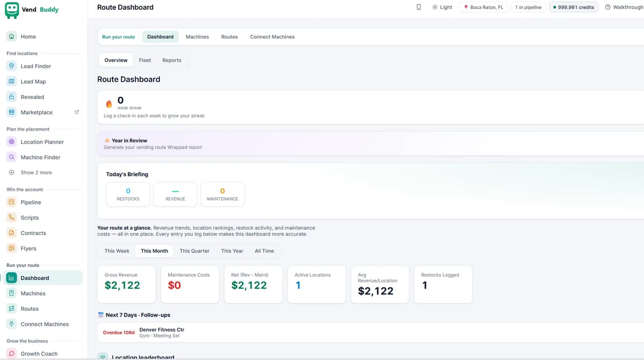Image resolution: width=644 pixels, height=360 pixels.
Task: Open the Year in Review banner
Action: (370, 144)
